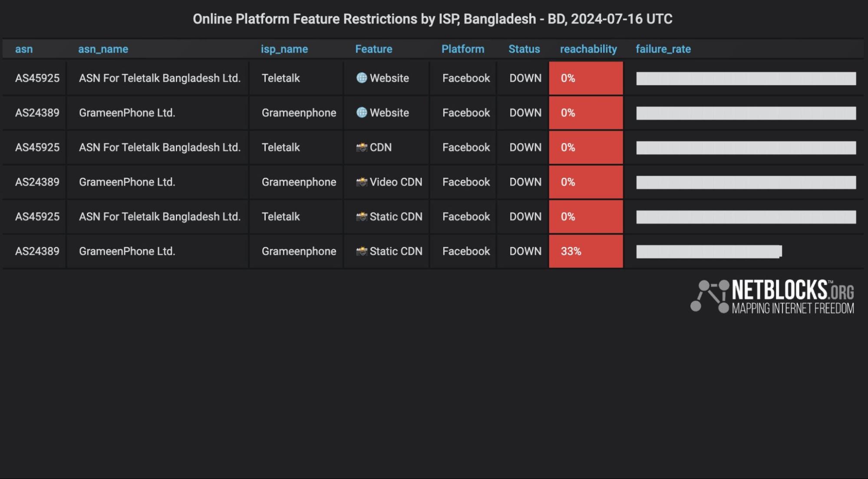Click the Status column header

click(x=524, y=49)
